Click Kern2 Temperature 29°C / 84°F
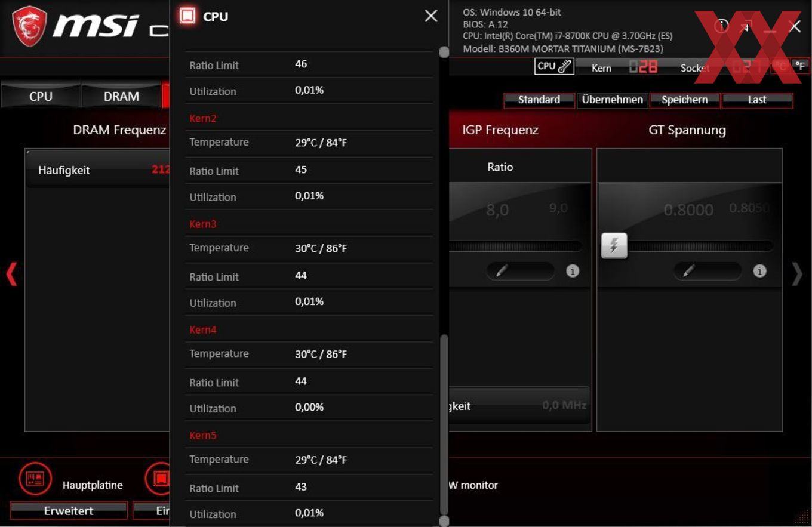The height and width of the screenshot is (527, 812). click(321, 143)
